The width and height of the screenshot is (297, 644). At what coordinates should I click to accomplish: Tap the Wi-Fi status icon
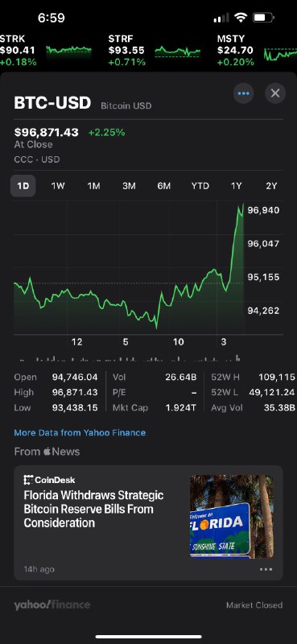[x=241, y=18]
